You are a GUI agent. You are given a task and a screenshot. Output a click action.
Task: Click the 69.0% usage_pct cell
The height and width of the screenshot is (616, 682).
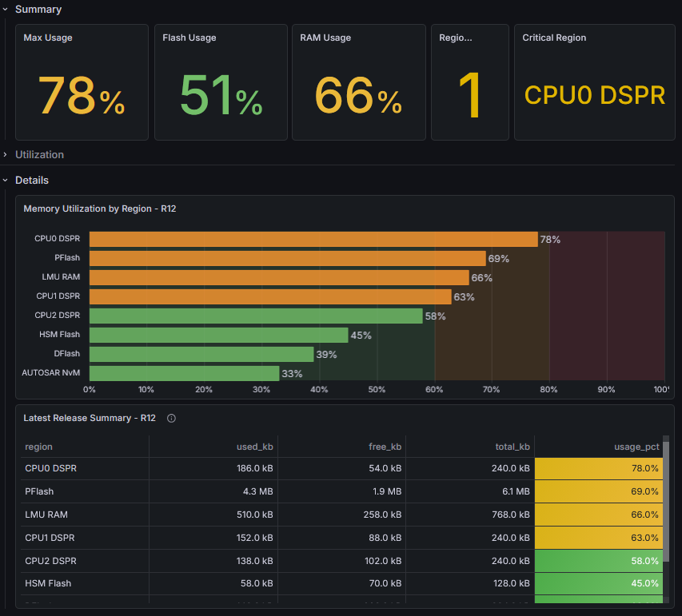coord(599,491)
